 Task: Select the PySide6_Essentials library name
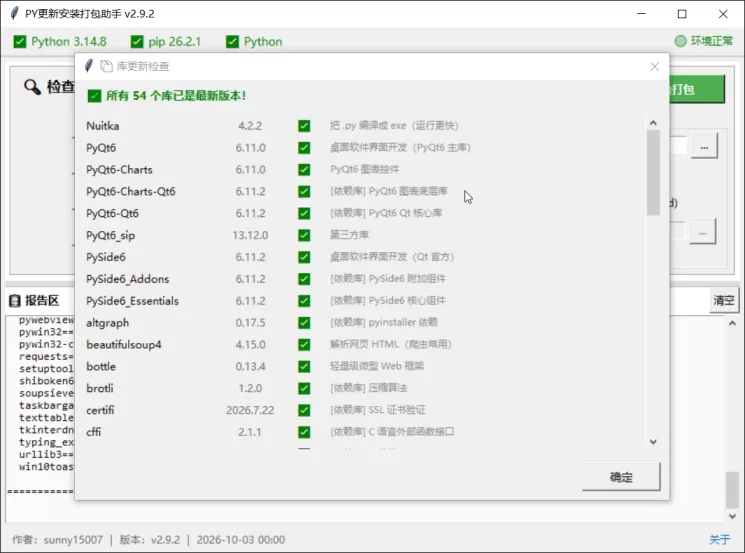pyautogui.click(x=133, y=301)
